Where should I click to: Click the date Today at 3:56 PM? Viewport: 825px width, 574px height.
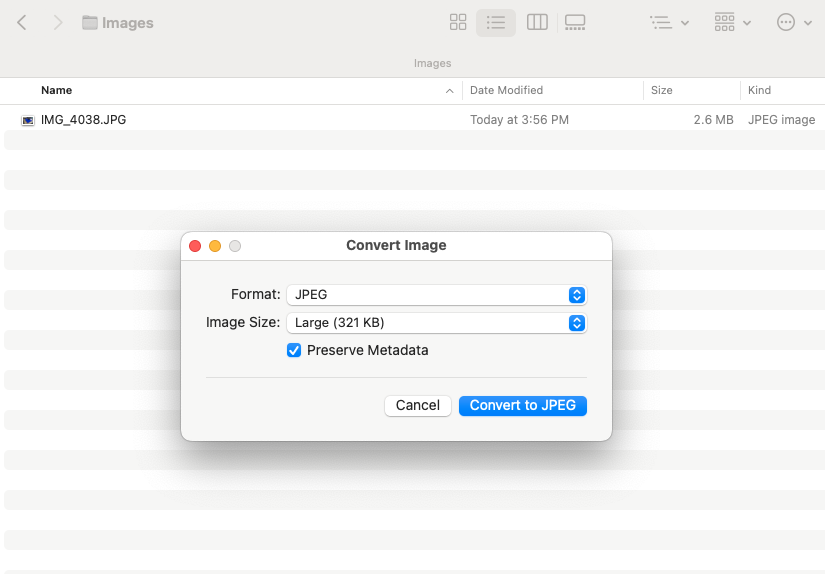pyautogui.click(x=519, y=120)
